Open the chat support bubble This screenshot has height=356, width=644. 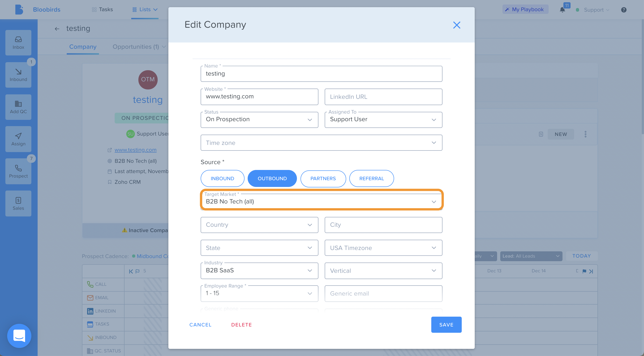pos(19,336)
